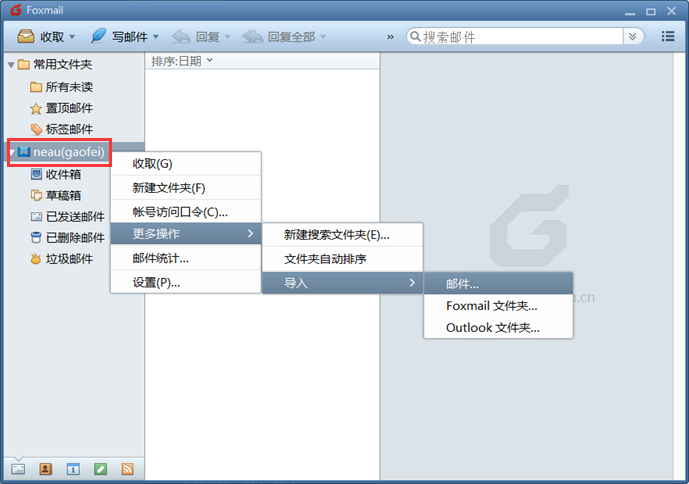The image size is (689, 484).
Task: Click the Foxmail logo in title bar
Action: click(16, 10)
